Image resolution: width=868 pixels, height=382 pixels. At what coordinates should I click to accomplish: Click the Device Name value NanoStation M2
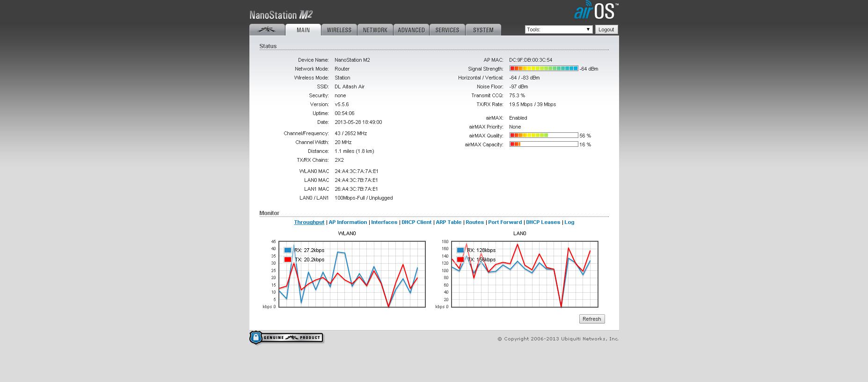352,60
